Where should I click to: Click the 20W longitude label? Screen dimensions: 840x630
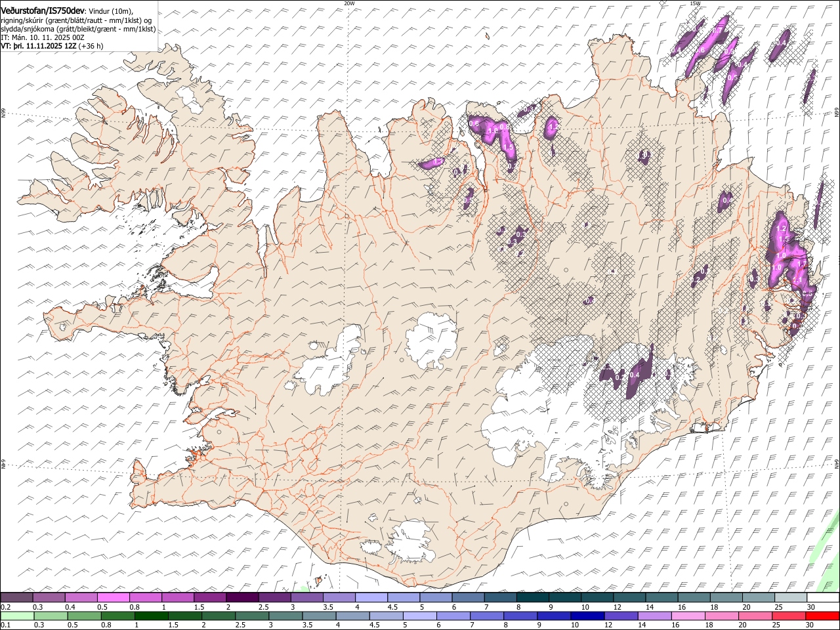tap(349, 3)
